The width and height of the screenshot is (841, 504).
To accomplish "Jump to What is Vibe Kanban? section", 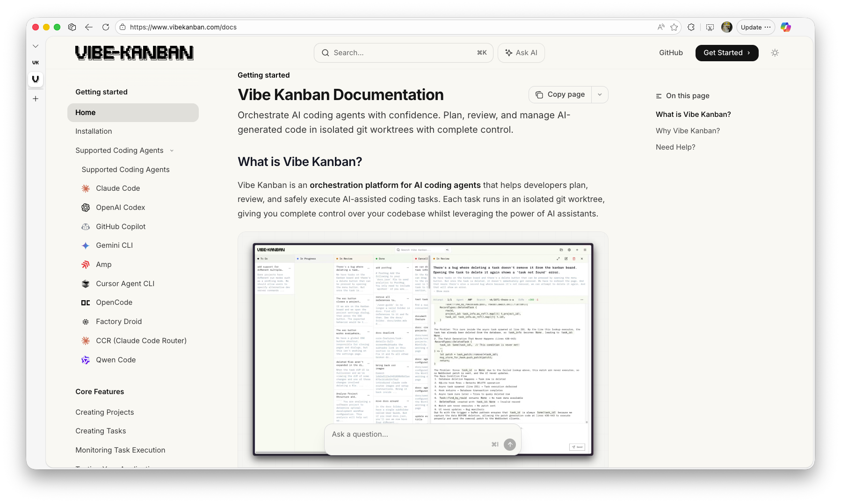I will [693, 115].
